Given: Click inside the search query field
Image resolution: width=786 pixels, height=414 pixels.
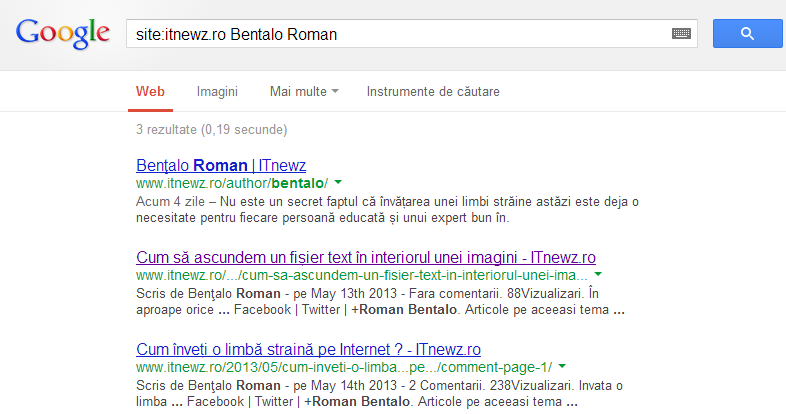Looking at the screenshot, I should click(x=400, y=34).
